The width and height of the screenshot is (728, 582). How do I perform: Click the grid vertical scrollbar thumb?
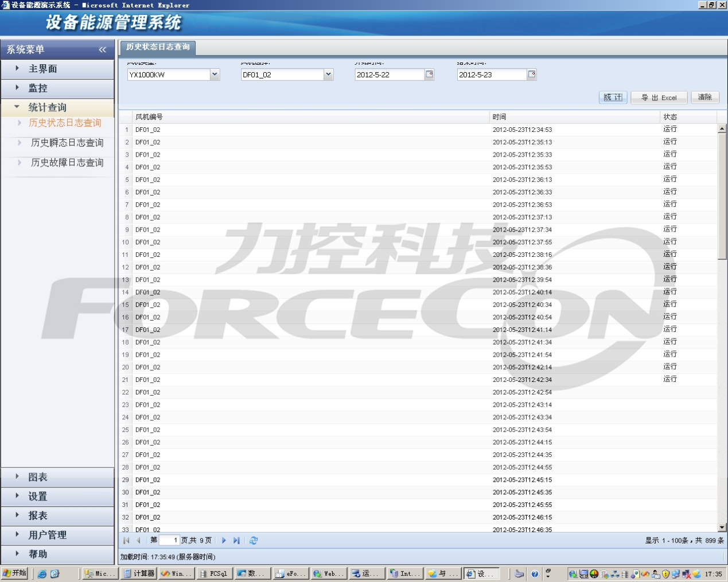click(722, 196)
